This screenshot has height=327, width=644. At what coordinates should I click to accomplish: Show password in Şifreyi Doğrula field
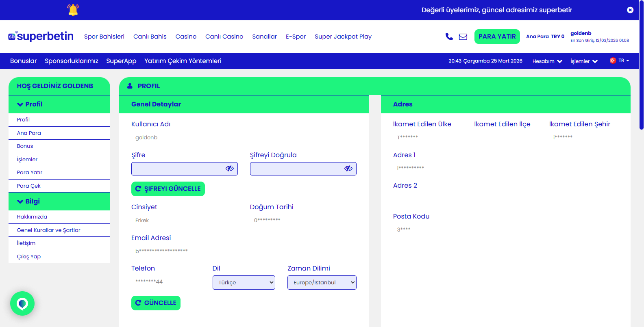tap(348, 169)
